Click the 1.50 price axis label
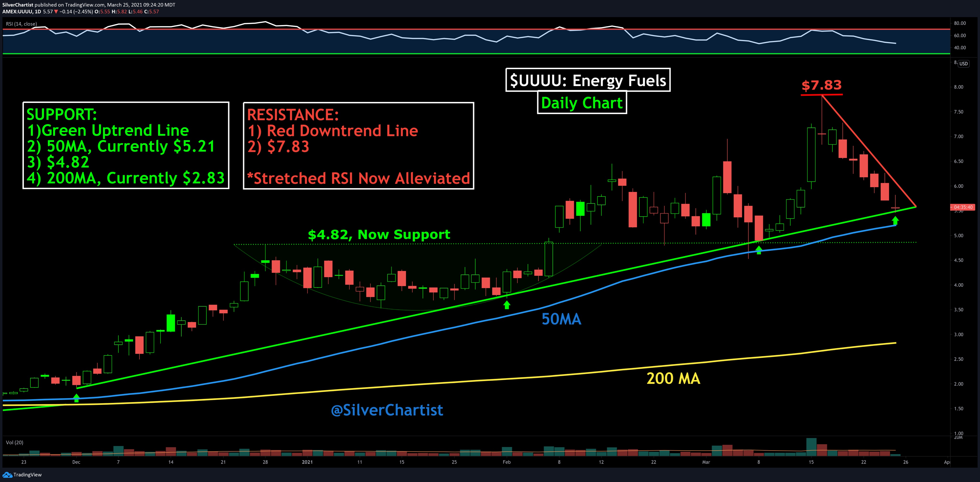Image resolution: width=980 pixels, height=482 pixels. pos(959,409)
